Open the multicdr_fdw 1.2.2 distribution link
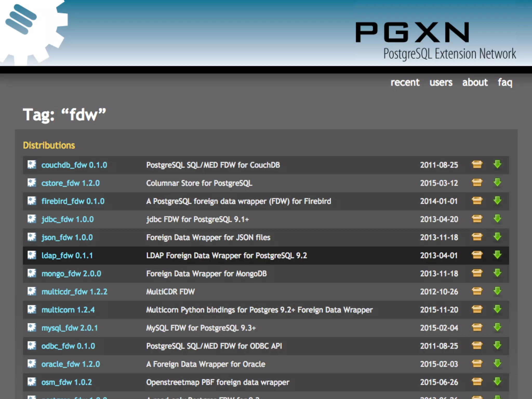The width and height of the screenshot is (532, 399). point(74,292)
